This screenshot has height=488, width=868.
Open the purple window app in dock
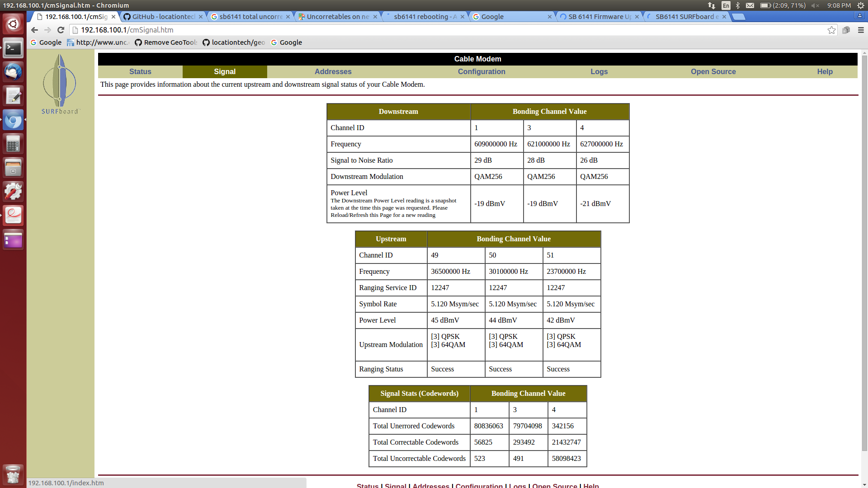coord(13,240)
